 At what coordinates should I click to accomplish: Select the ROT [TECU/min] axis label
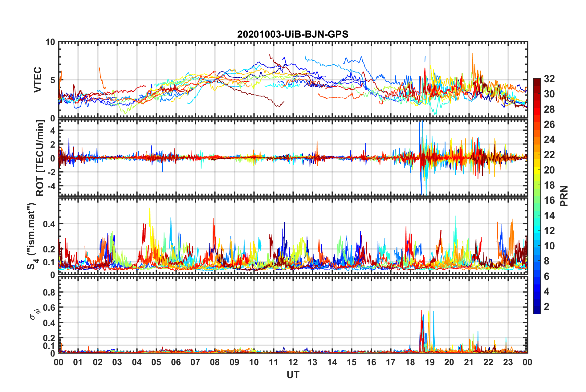pos(40,158)
